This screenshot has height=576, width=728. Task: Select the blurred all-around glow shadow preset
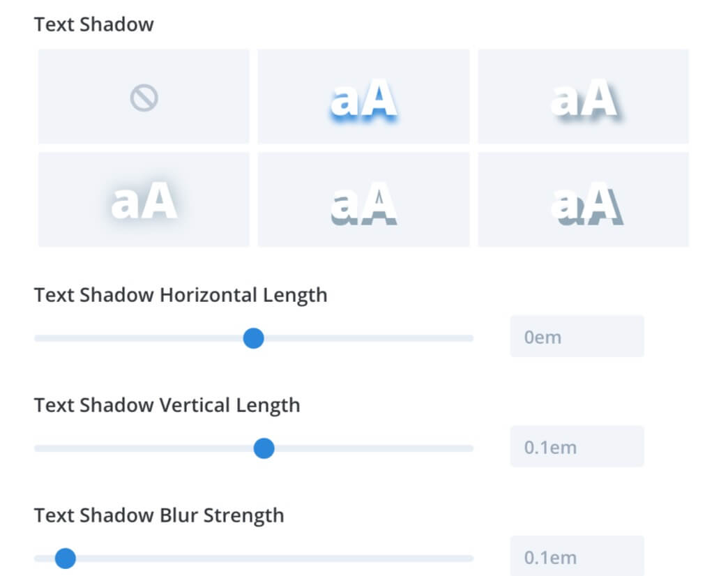[144, 199]
